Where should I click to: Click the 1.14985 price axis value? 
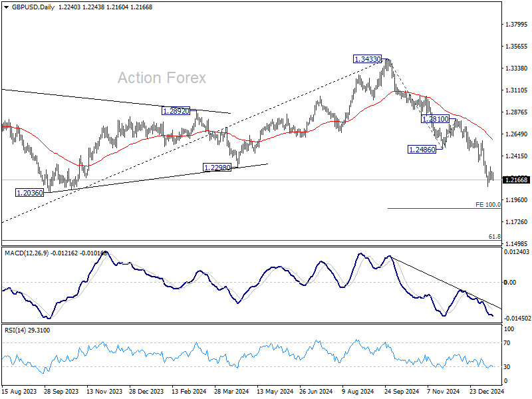click(x=517, y=243)
